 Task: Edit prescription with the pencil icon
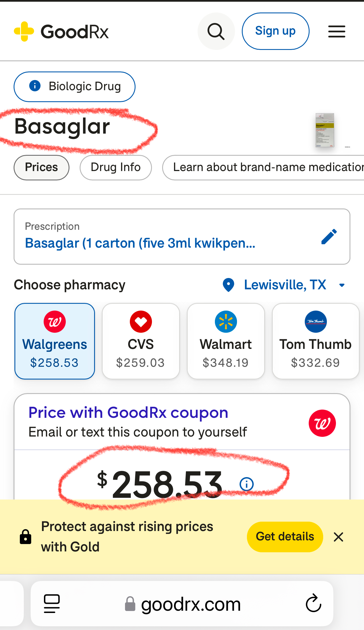tap(329, 237)
